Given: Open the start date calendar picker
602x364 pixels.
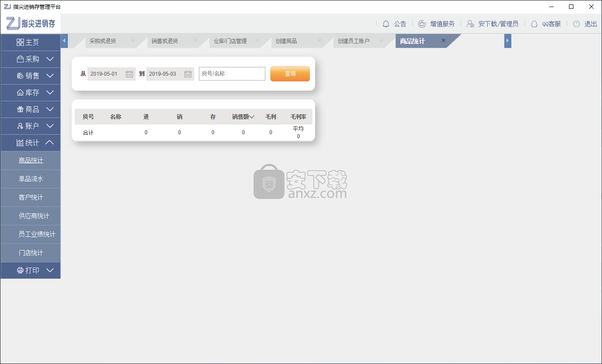Looking at the screenshot, I should coord(129,74).
